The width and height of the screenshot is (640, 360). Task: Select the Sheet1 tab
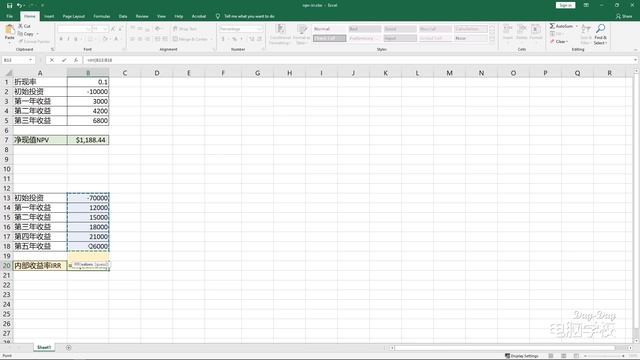click(44, 348)
